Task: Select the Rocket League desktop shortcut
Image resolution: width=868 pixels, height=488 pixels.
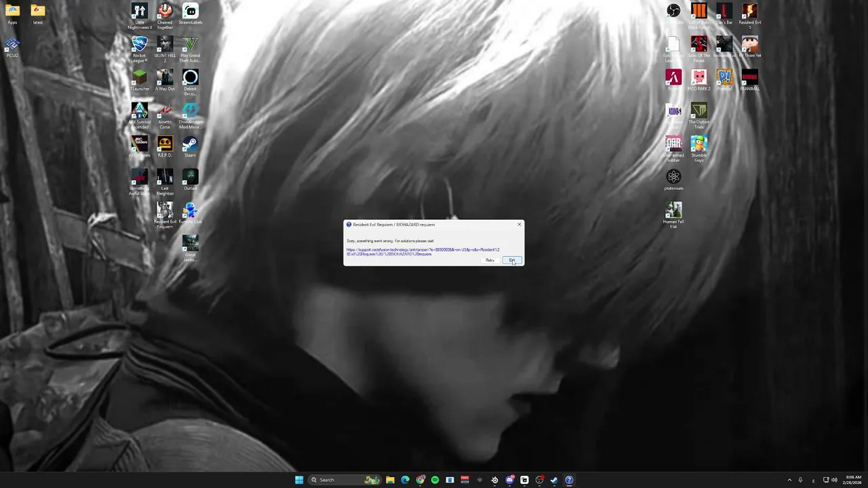Action: [140, 49]
